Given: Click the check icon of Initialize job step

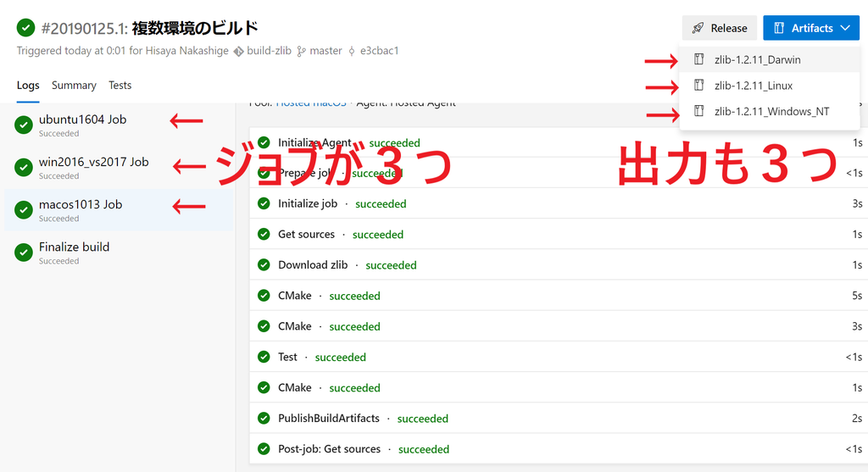Looking at the screenshot, I should tap(264, 203).
